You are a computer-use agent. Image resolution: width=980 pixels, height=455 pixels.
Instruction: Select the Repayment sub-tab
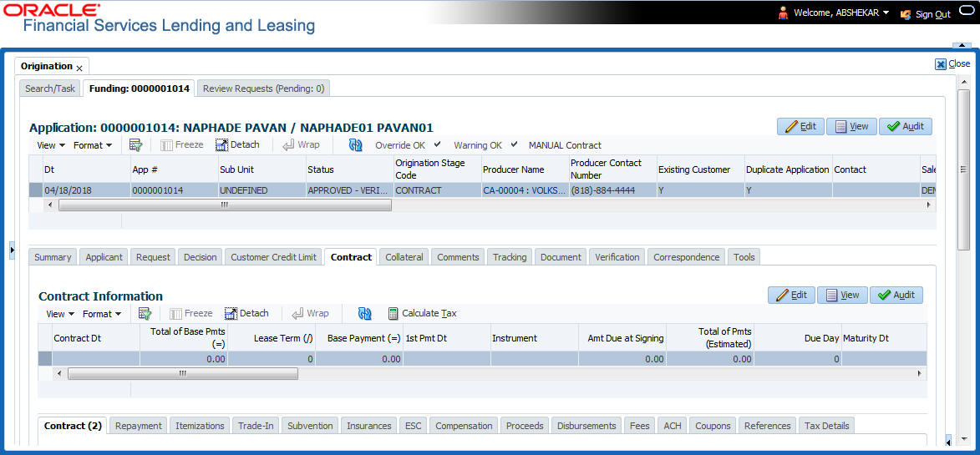point(139,425)
